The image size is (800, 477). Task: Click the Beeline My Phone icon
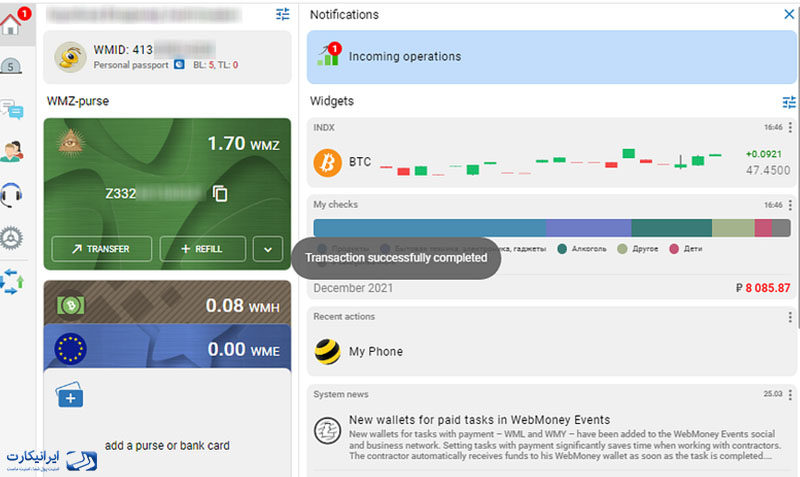coord(328,352)
